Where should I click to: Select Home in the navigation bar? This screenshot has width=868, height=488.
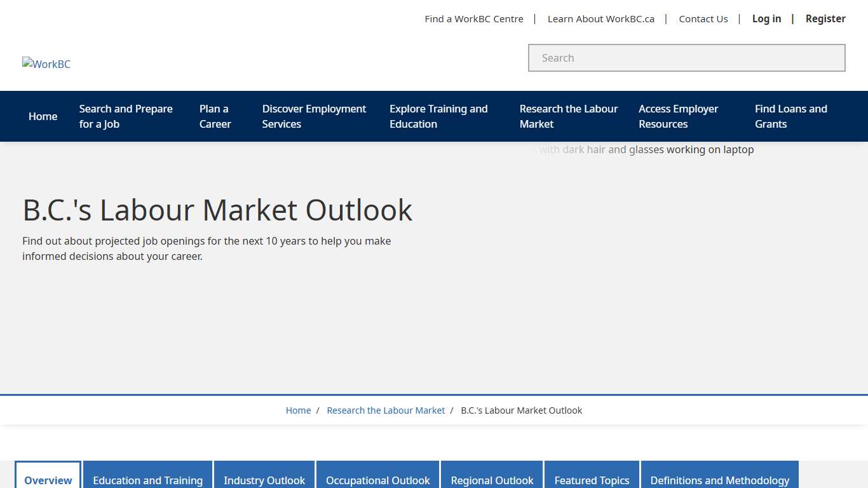(43, 116)
